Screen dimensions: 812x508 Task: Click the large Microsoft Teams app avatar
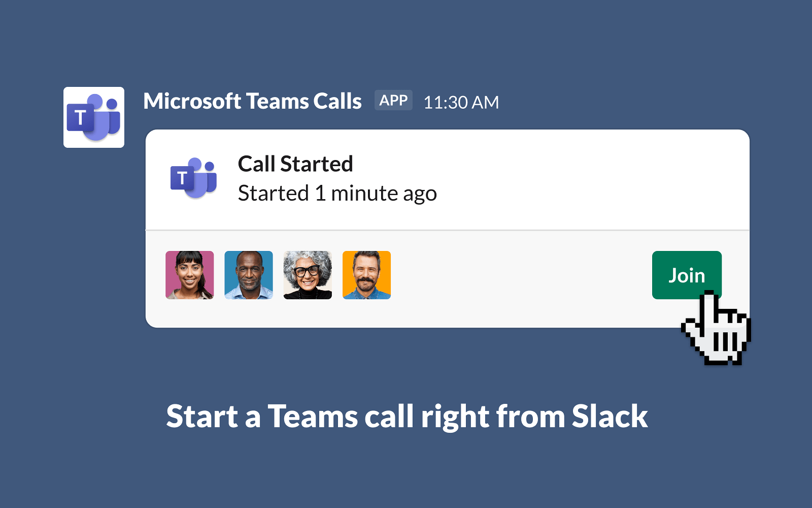(x=94, y=117)
